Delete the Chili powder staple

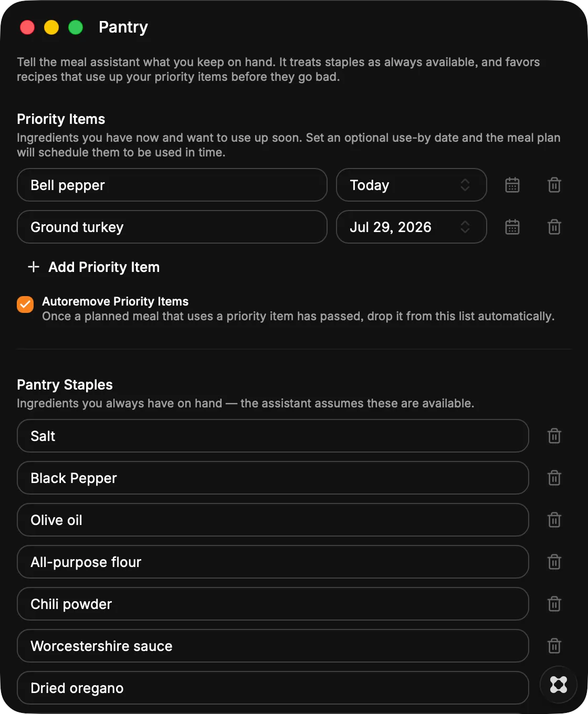554,604
